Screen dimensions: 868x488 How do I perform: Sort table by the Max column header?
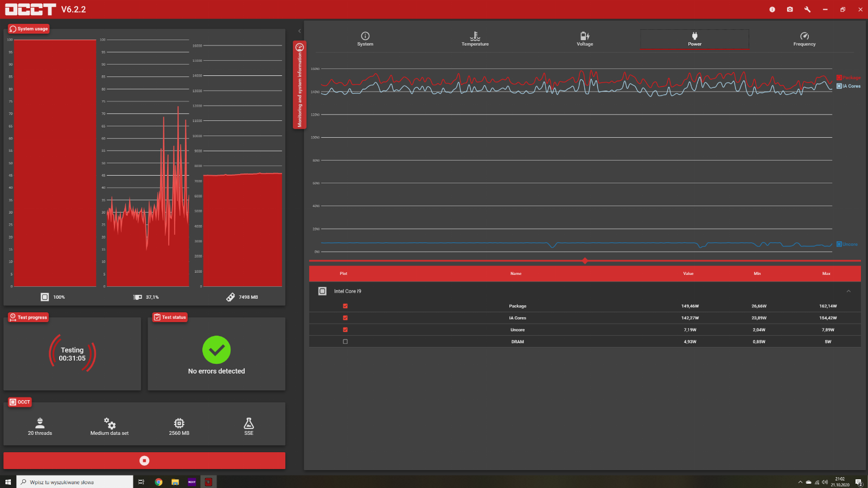826,273
